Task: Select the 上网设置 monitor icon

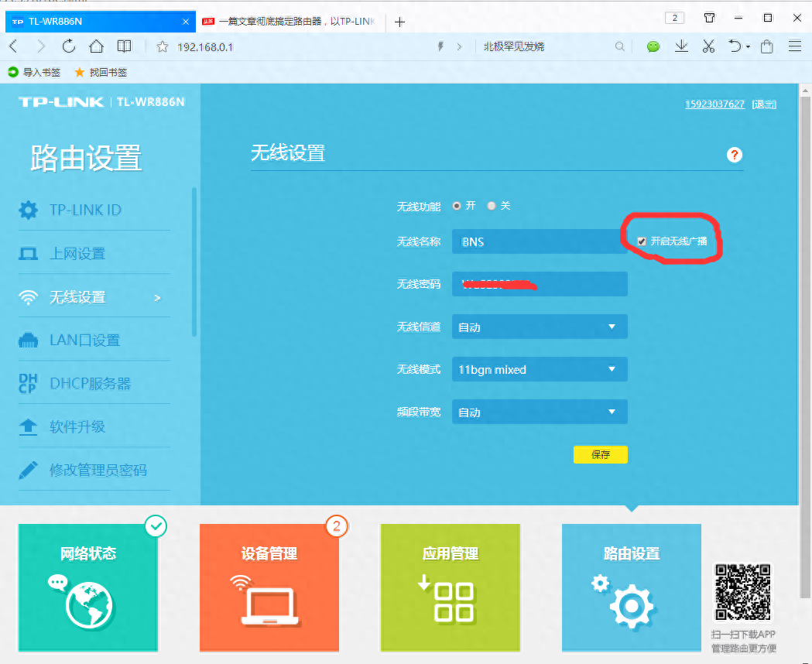Action: pos(29,253)
